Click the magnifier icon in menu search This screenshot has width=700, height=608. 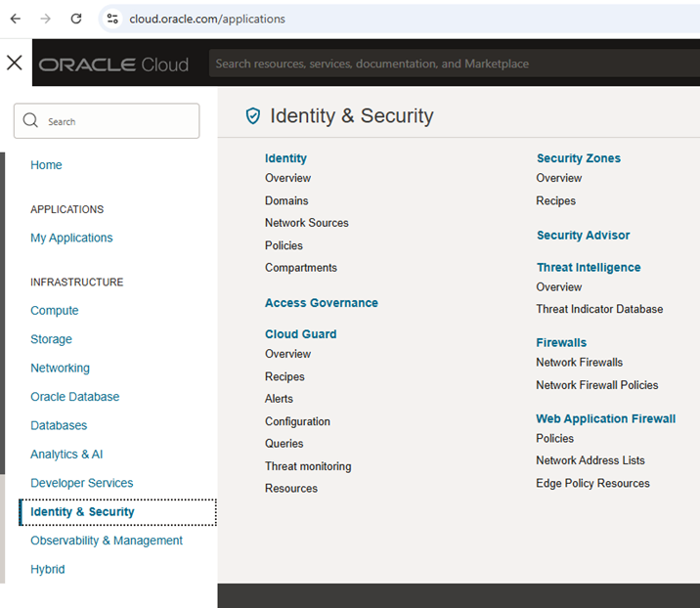(30, 120)
